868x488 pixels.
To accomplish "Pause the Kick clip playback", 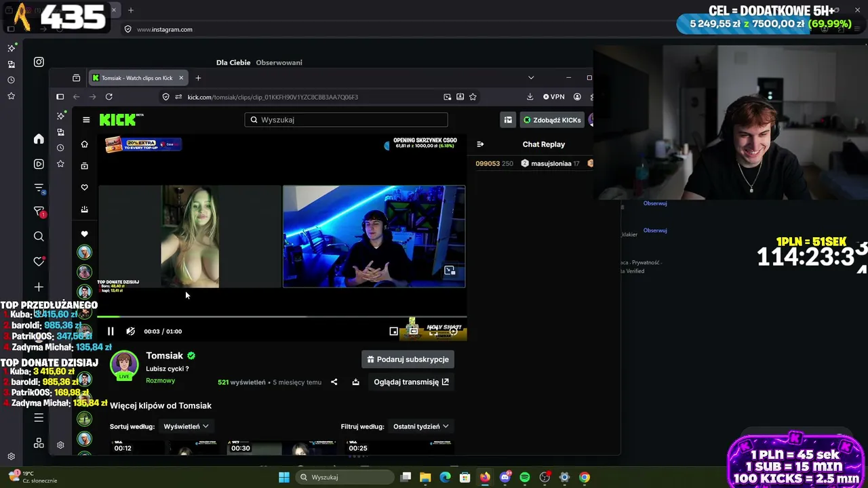I will 111,331.
